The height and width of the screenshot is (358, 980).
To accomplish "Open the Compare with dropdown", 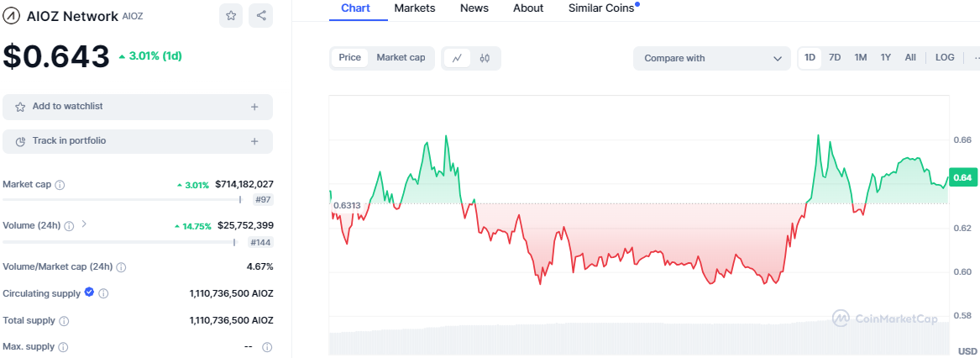I will pyautogui.click(x=712, y=58).
